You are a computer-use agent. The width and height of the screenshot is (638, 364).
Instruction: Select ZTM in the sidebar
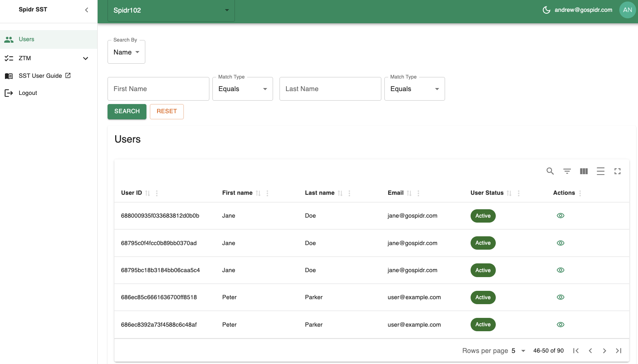pyautogui.click(x=48, y=58)
